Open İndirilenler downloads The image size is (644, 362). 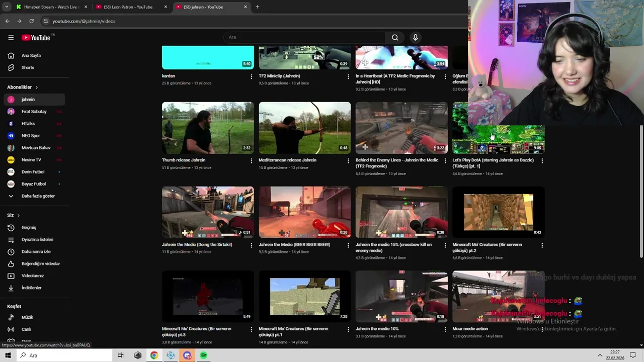34,288
